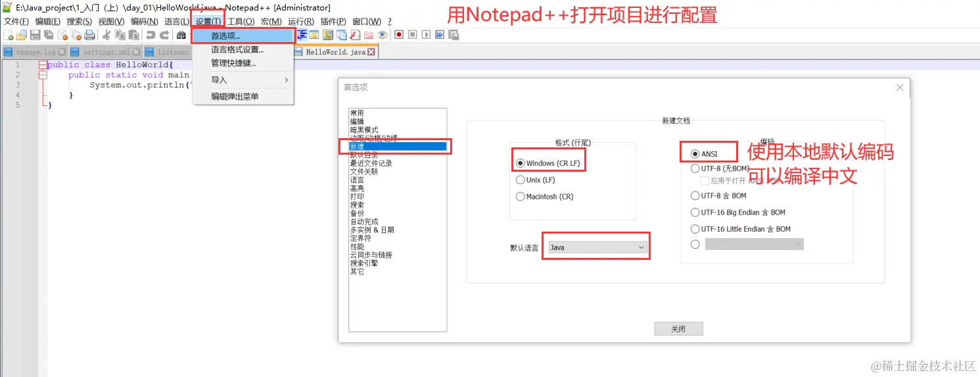Click the Save recorded macro icon
Viewport: 980px width, 377px height.
tap(454, 34)
